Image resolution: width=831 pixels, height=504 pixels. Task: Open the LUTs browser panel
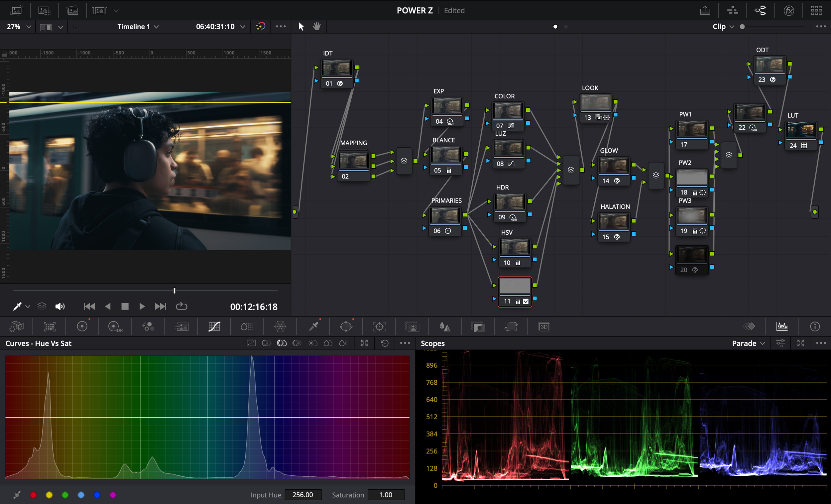[44, 10]
